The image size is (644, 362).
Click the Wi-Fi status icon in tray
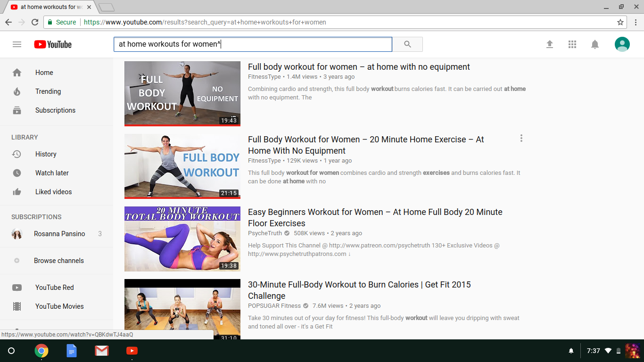608,351
